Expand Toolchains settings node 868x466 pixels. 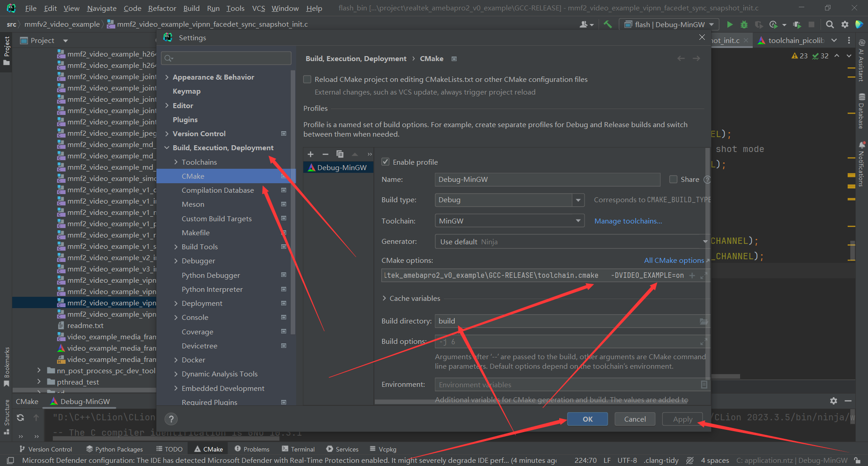[176, 162]
